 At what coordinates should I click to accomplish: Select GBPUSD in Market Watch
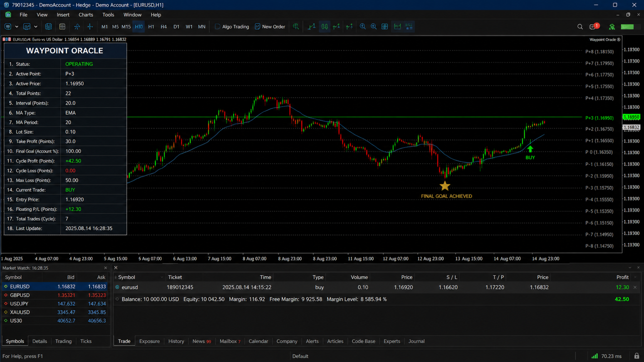click(x=55, y=295)
